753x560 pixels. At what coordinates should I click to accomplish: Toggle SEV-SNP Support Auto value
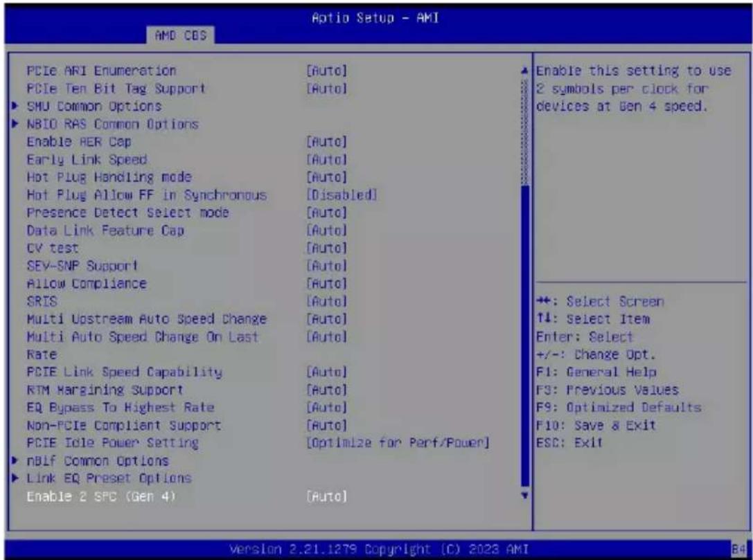pyautogui.click(x=326, y=266)
